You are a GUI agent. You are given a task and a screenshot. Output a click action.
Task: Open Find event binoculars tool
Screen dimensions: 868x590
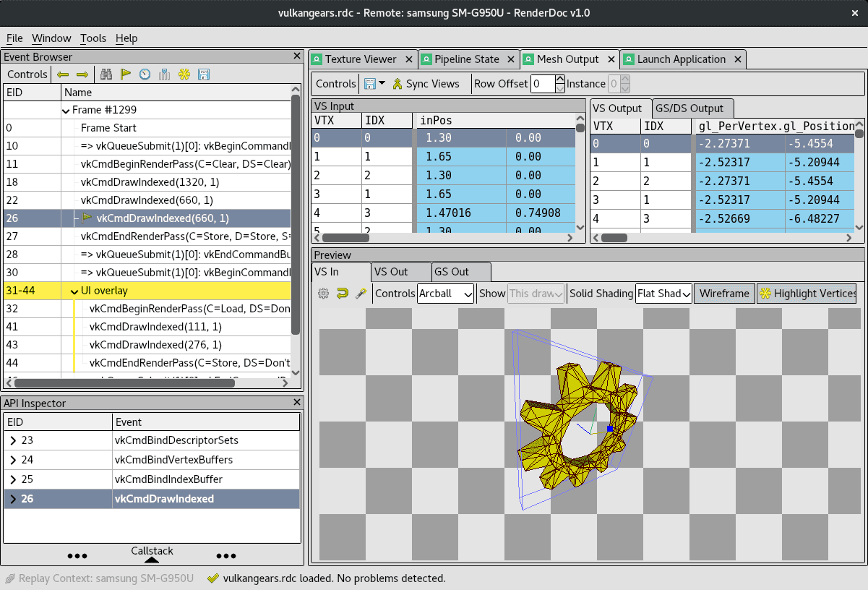106,74
